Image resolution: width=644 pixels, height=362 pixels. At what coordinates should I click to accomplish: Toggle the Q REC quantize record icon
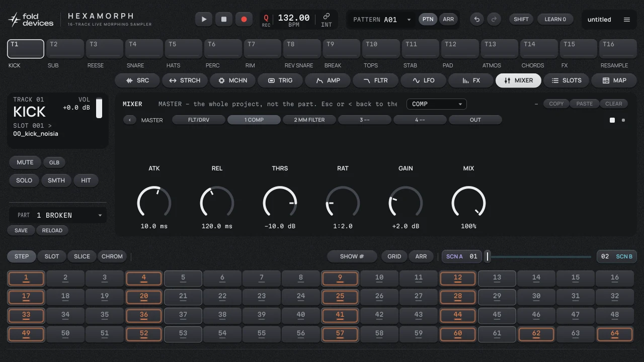click(x=266, y=20)
